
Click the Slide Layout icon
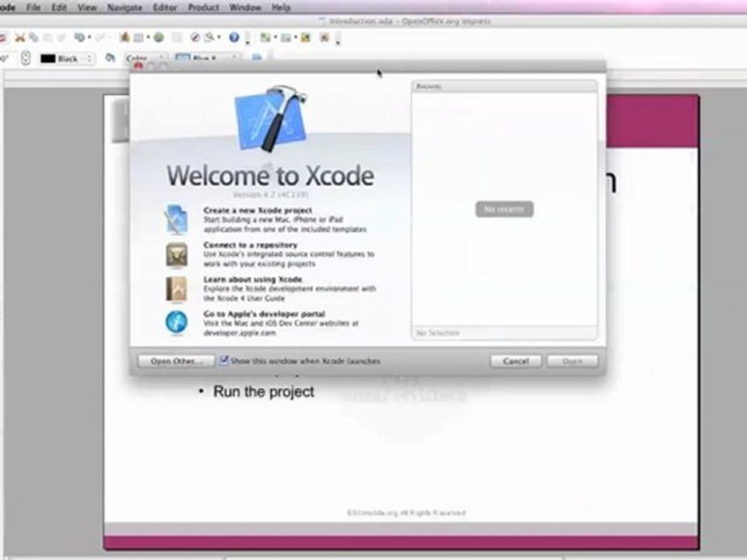click(x=286, y=37)
